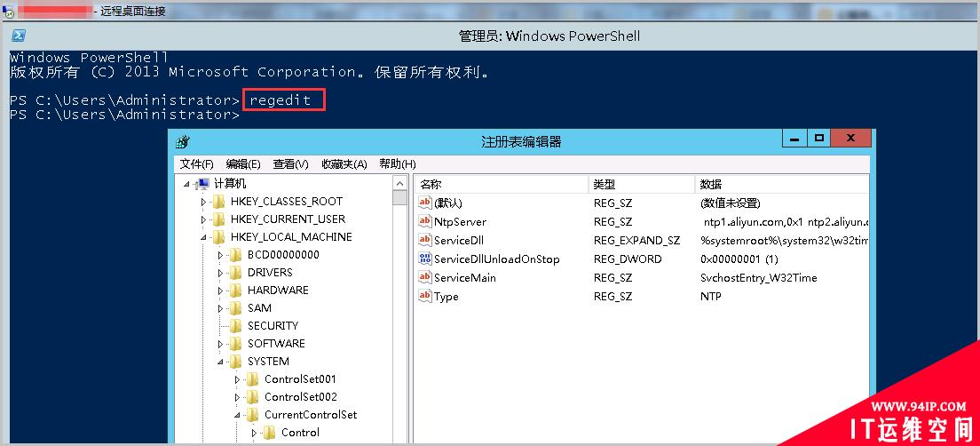The height and width of the screenshot is (446, 980).
Task: Sort values by the 名称 column header
Action: pos(502,184)
